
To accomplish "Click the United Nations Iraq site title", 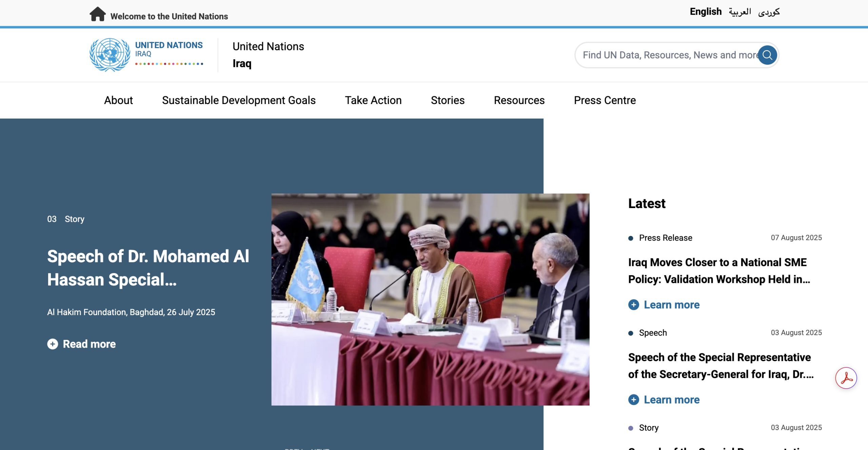I will point(268,55).
